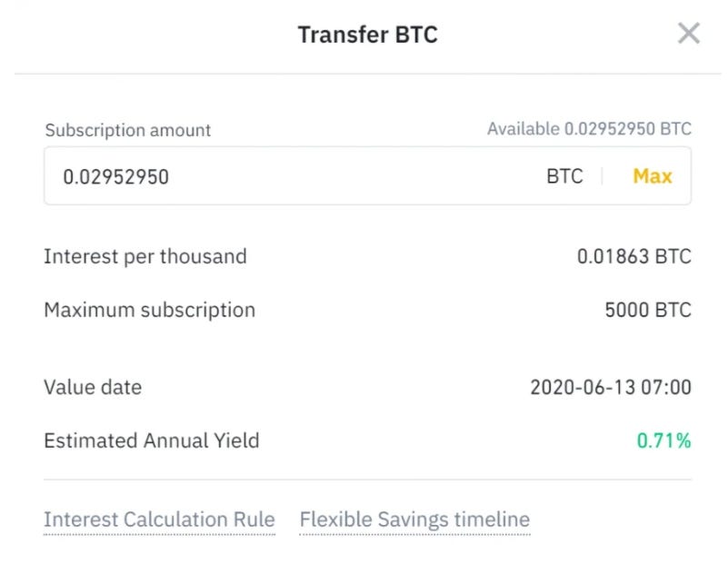Screen dimensions: 728x564
Task: Click the 0.01863 BTC interest value
Action: pos(634,256)
